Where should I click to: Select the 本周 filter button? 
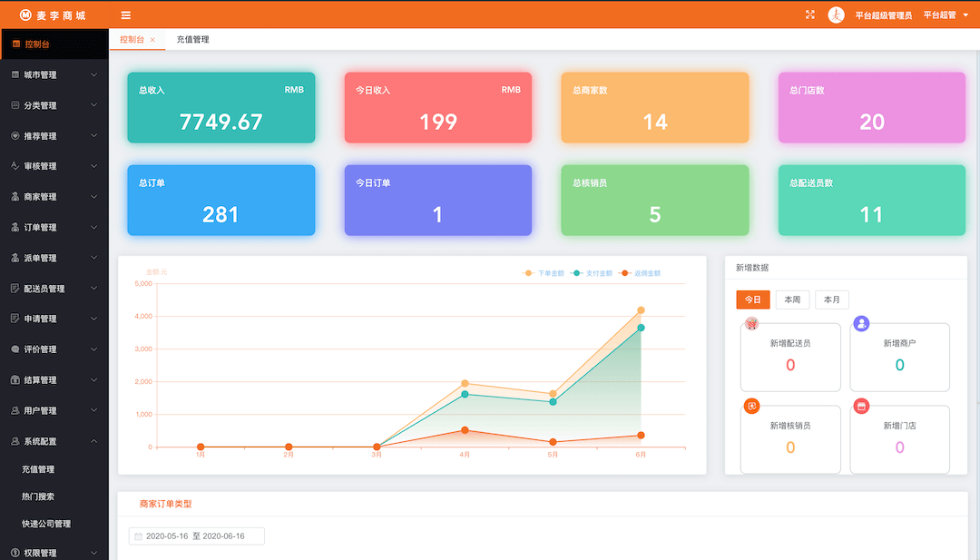(792, 300)
